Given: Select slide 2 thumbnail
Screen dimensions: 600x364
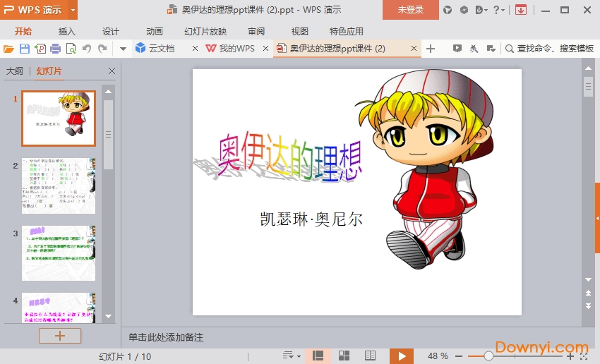Looking at the screenshot, I should pos(59,186).
